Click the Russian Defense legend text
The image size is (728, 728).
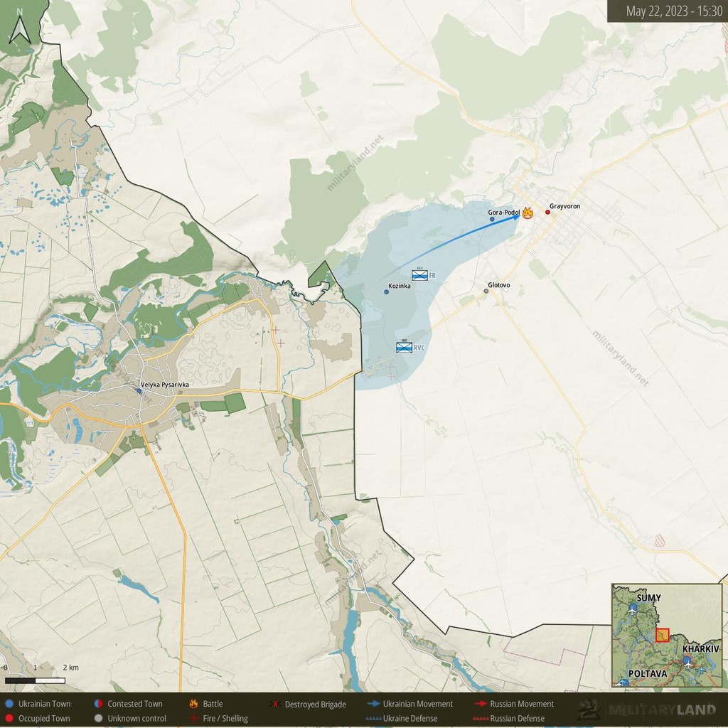point(518,718)
